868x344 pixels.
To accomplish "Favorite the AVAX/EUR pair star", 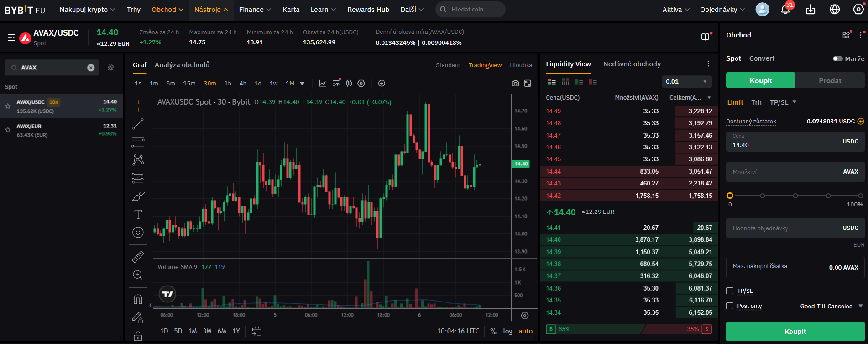I will click(8, 130).
